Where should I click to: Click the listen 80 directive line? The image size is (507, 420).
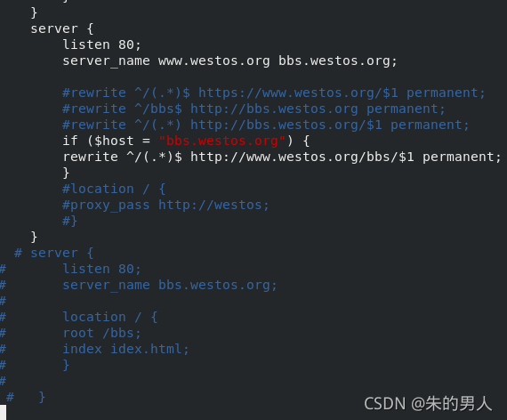[102, 44]
